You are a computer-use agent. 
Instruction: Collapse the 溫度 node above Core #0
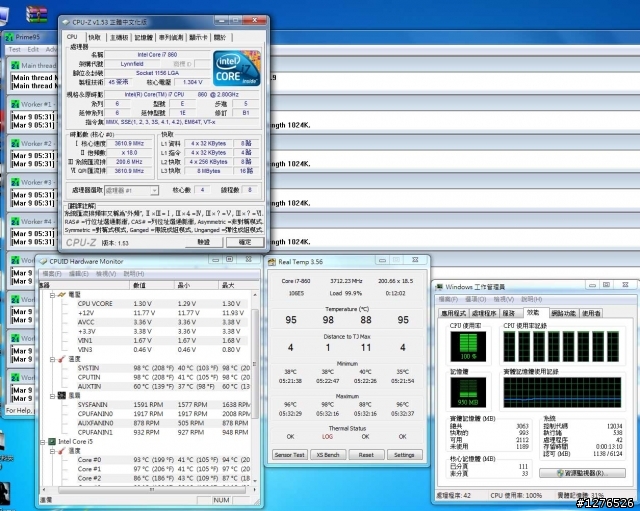[x=53, y=451]
